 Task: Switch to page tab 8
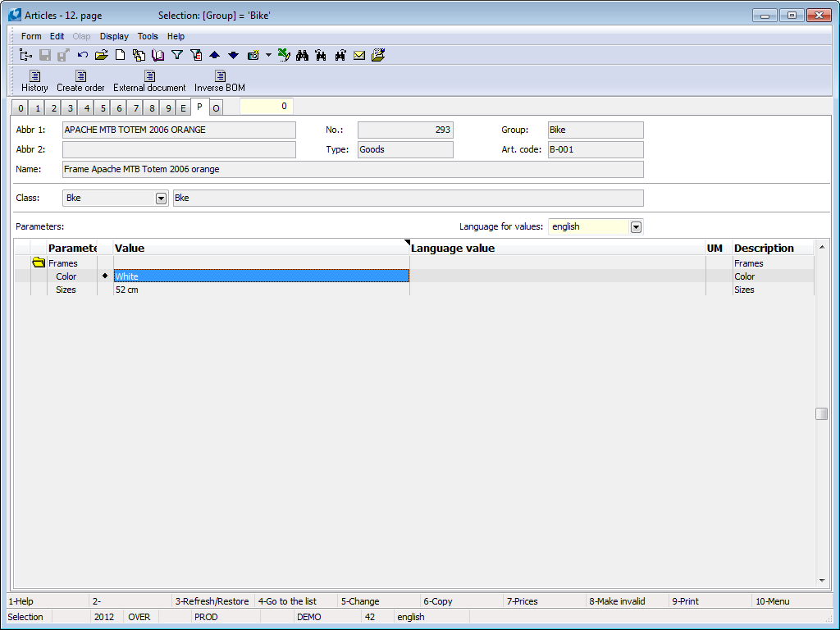pos(152,108)
